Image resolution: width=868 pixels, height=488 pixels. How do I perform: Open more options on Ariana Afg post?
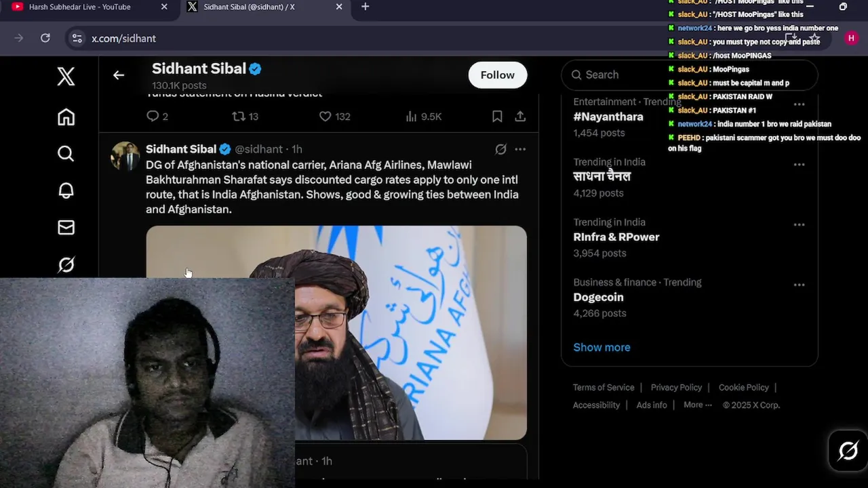[x=520, y=149]
